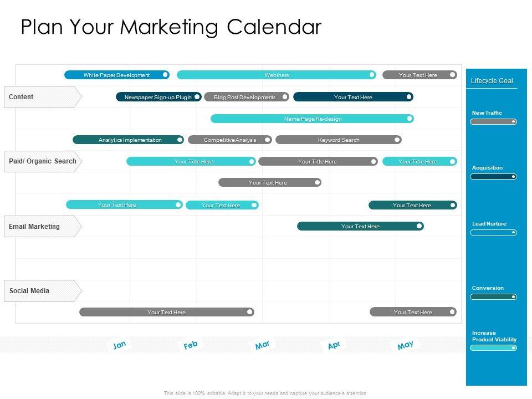Image resolution: width=532 pixels, height=399 pixels.
Task: Click the Lead Nurture slider
Action: coord(493,233)
